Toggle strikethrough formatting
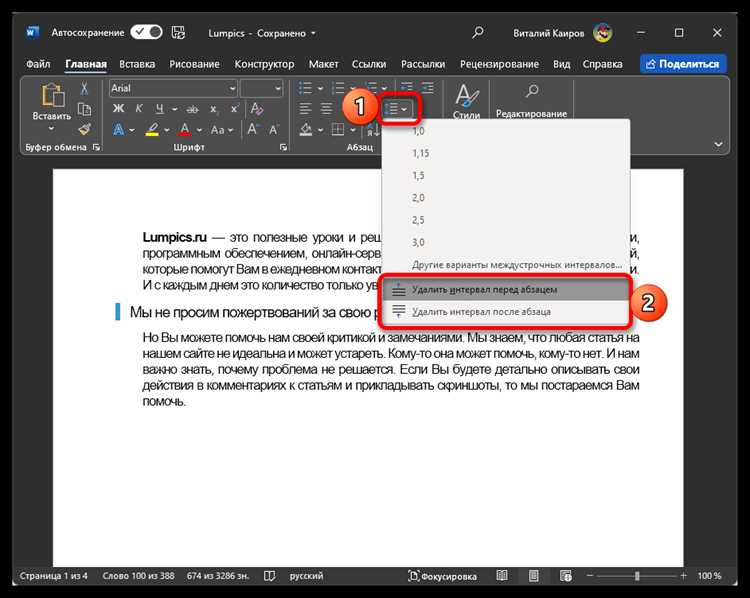The height and width of the screenshot is (598, 750). [192, 109]
